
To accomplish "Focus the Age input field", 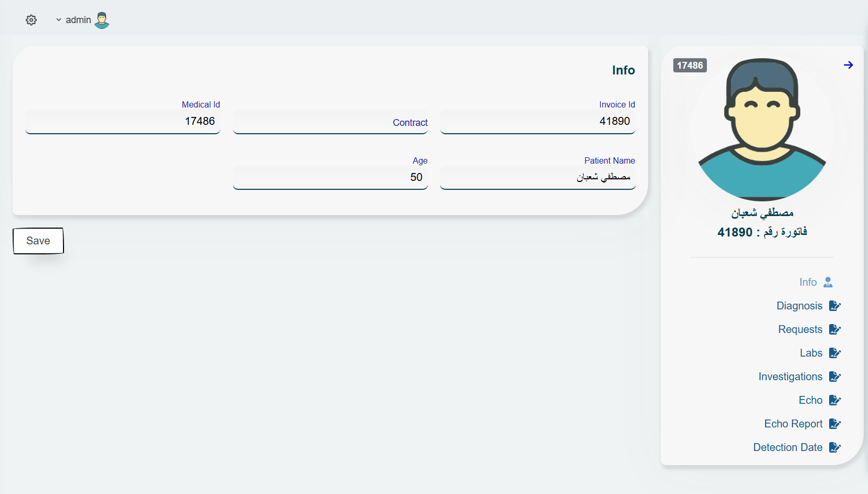I will coord(331,177).
